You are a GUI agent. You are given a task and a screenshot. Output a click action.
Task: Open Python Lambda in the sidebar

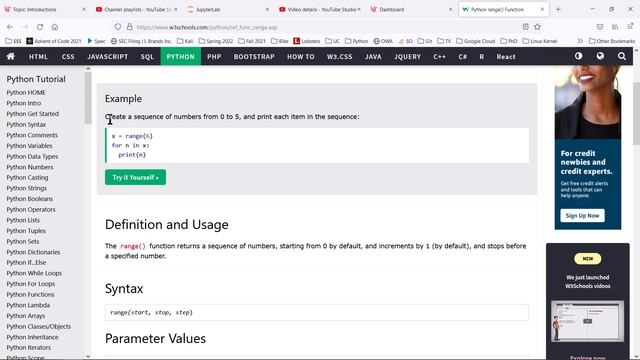[x=28, y=305]
